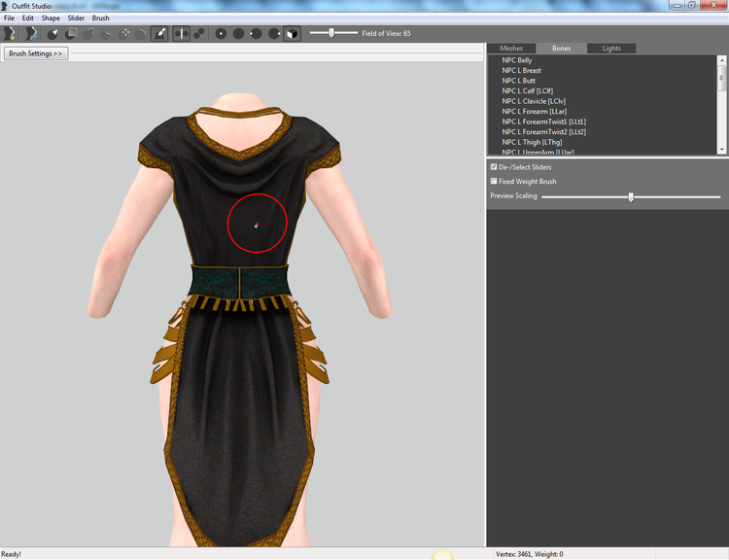The image size is (729, 560).
Task: Switch to front view icon
Action: coord(221,33)
